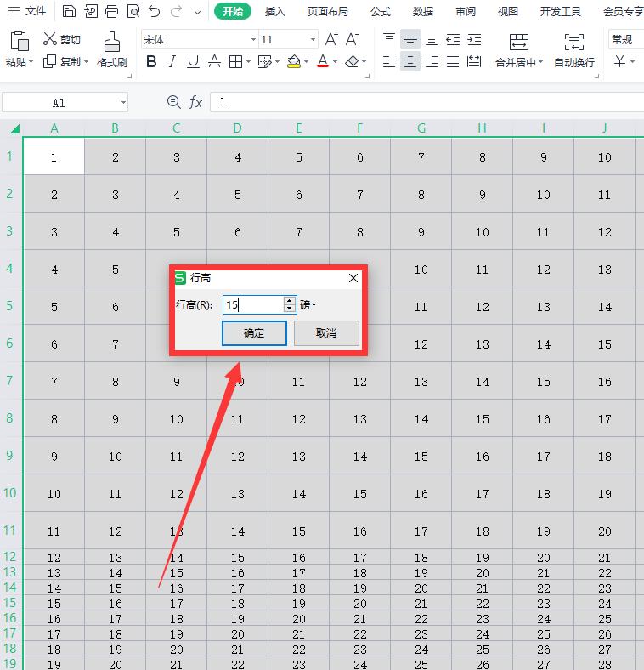Switch to the 数据 (Data) tab
644x670 pixels.
423,12
